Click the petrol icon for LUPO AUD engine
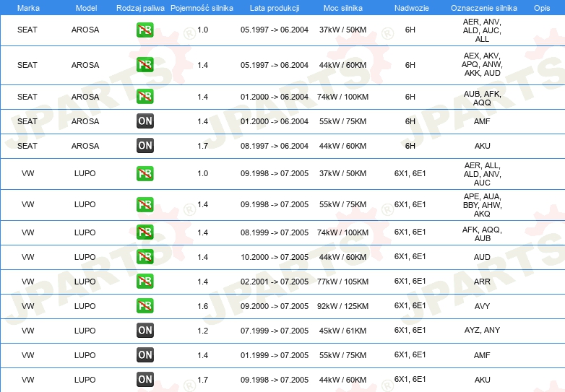The height and width of the screenshot is (392, 565). 145,257
